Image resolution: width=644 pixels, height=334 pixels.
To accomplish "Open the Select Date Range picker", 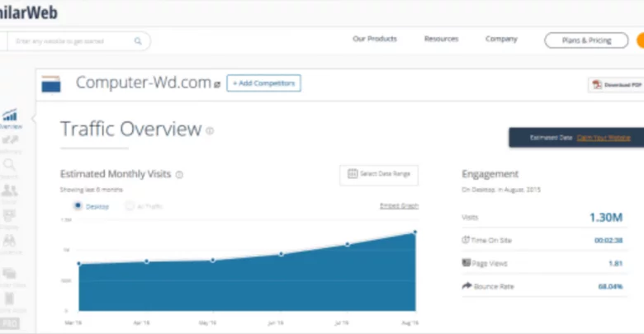I will point(379,174).
